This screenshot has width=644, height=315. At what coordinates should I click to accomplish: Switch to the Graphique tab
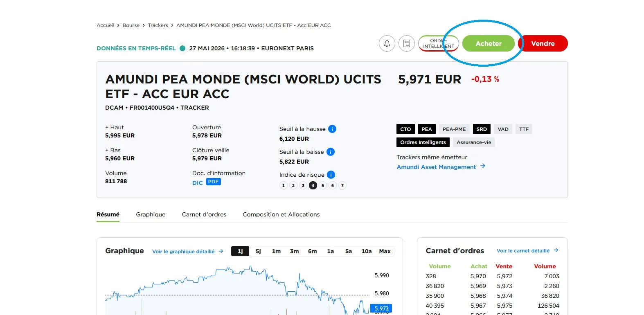tap(151, 214)
